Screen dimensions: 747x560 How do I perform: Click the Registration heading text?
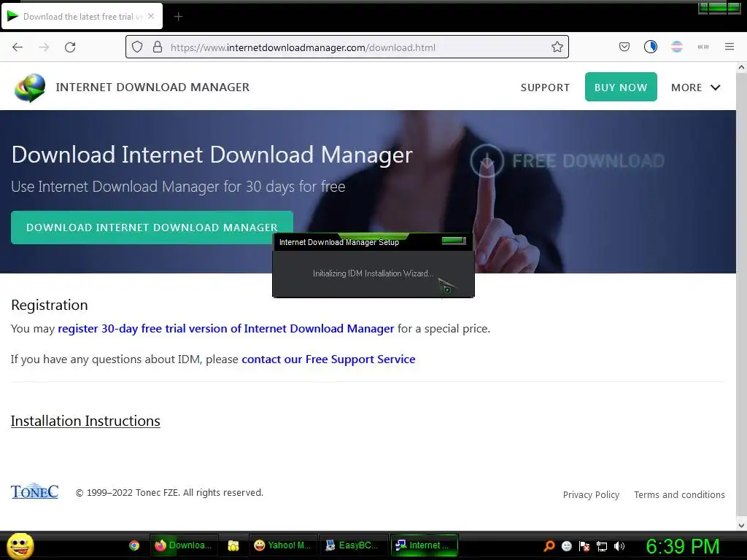tap(50, 305)
